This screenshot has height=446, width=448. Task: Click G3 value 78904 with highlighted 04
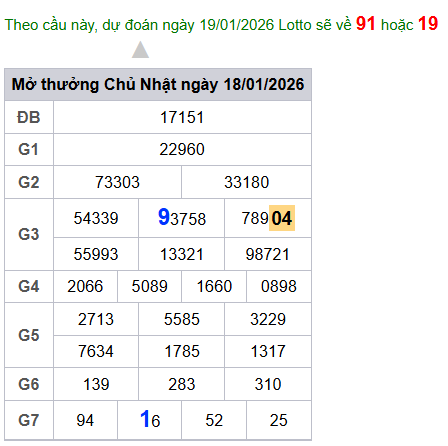click(x=268, y=218)
